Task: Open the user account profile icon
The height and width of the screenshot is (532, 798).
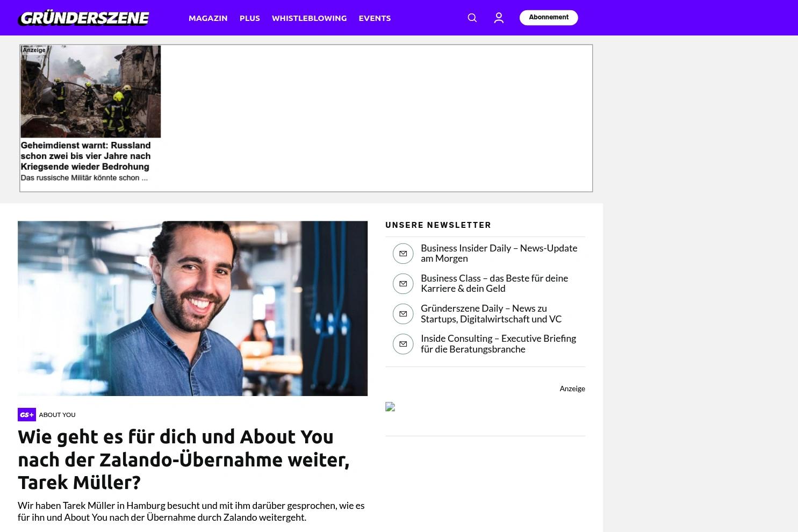Action: 499,18
